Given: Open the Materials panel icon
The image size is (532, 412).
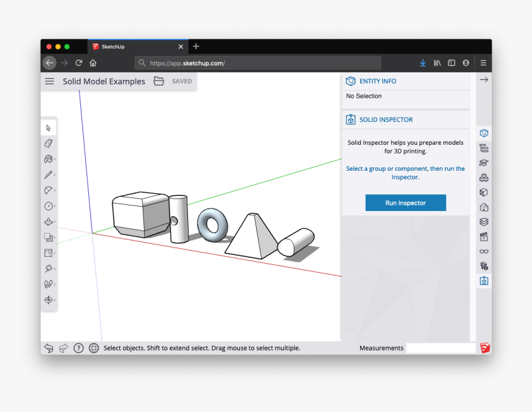Looking at the screenshot, I should point(484,192).
